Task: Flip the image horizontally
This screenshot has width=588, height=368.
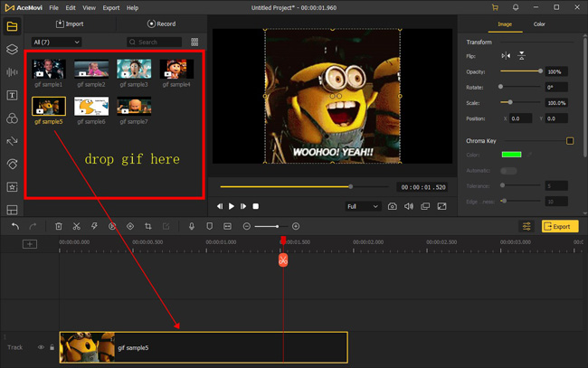Action: [506, 56]
